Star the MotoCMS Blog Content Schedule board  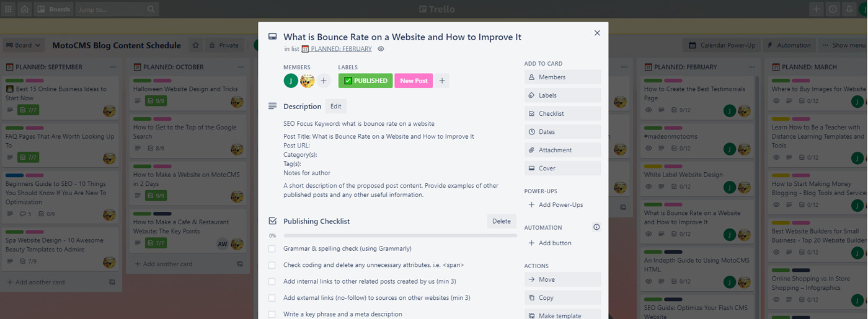pos(195,45)
